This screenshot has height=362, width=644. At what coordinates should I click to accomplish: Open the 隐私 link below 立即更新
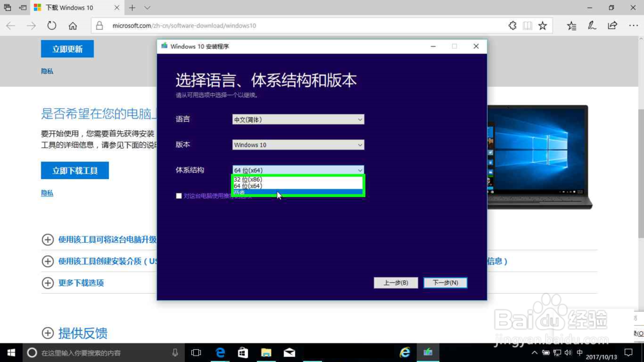[x=47, y=71]
